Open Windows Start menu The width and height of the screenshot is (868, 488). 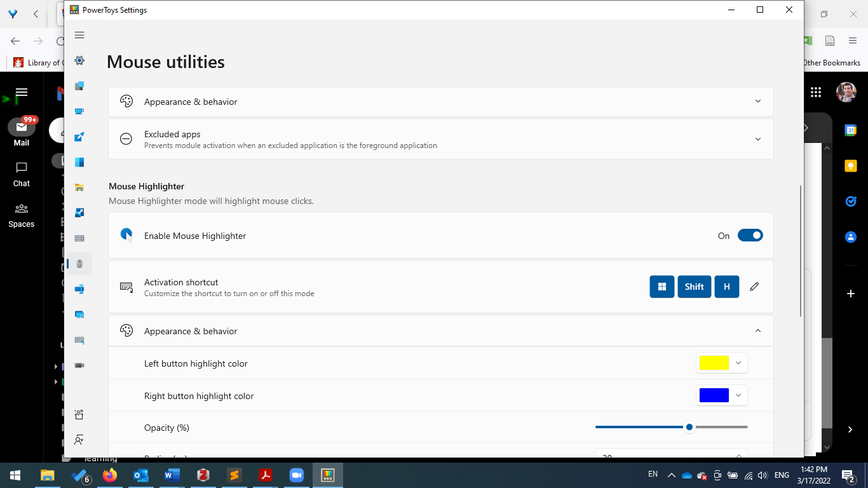click(15, 475)
